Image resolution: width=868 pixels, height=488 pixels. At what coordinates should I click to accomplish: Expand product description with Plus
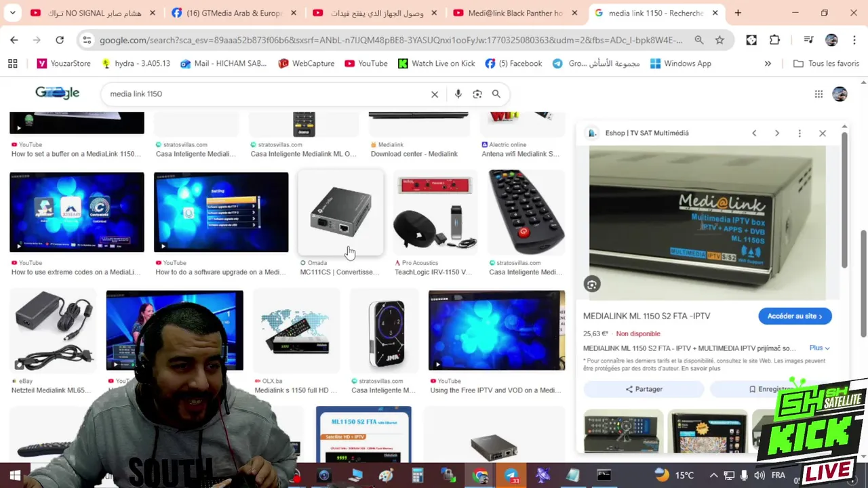(x=819, y=348)
